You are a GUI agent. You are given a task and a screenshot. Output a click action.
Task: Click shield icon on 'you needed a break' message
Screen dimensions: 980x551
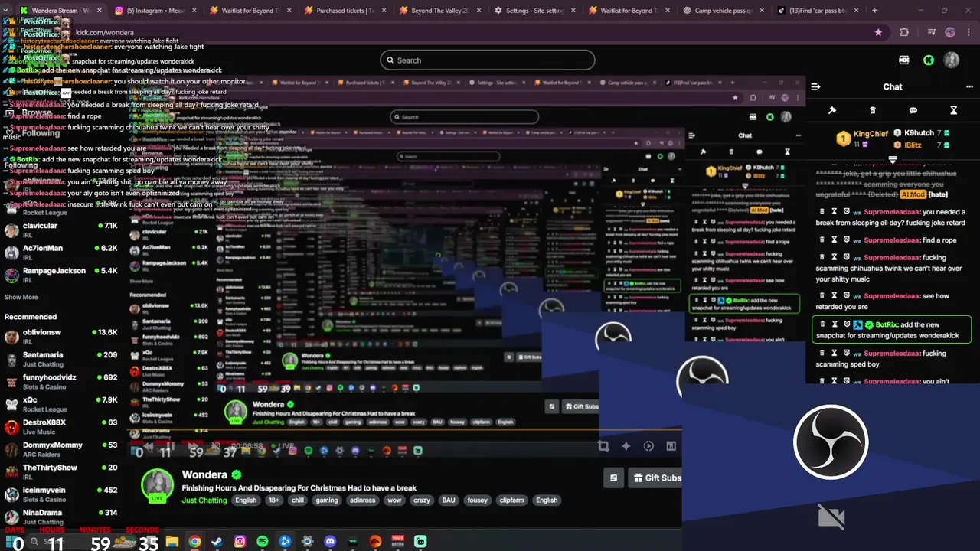(x=847, y=212)
